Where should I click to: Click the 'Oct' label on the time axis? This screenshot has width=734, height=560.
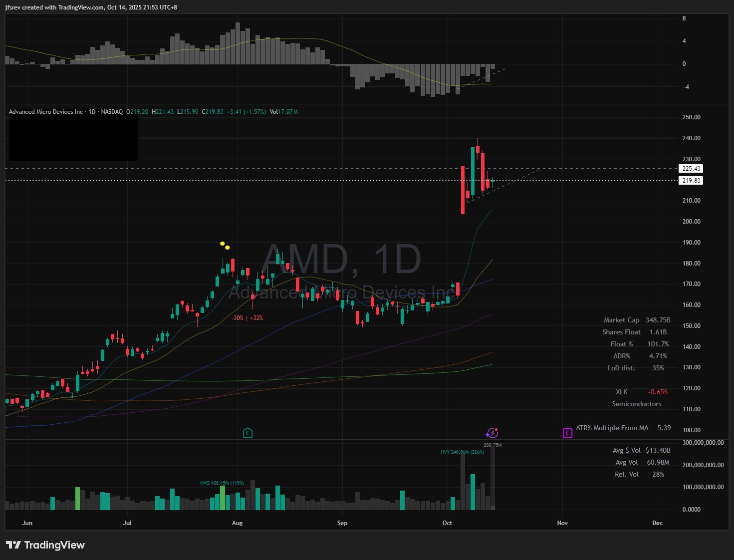pyautogui.click(x=447, y=523)
